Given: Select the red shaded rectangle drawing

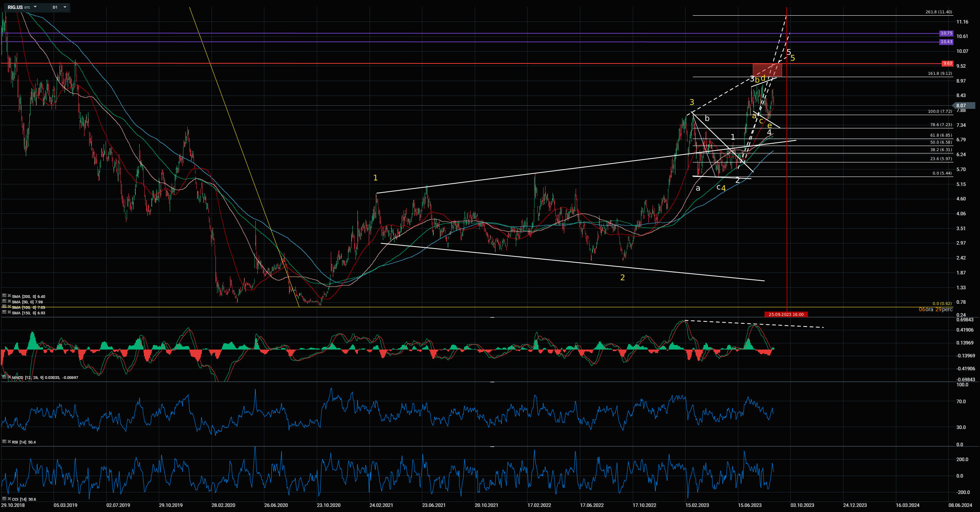Looking at the screenshot, I should (767, 70).
